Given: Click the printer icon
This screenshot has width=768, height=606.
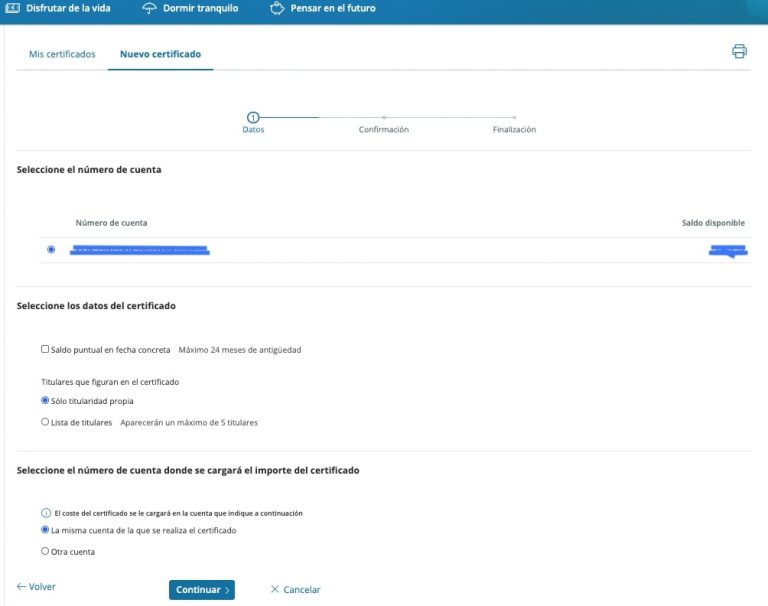Looking at the screenshot, I should (739, 51).
